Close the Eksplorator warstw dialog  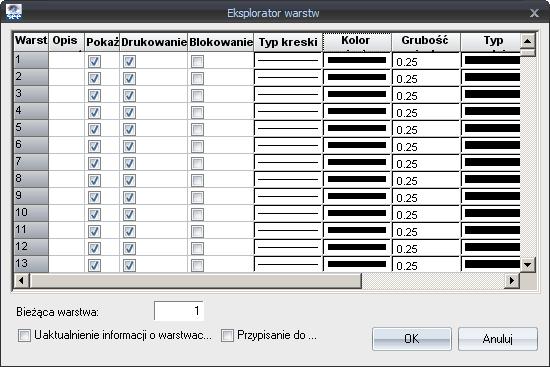point(534,13)
